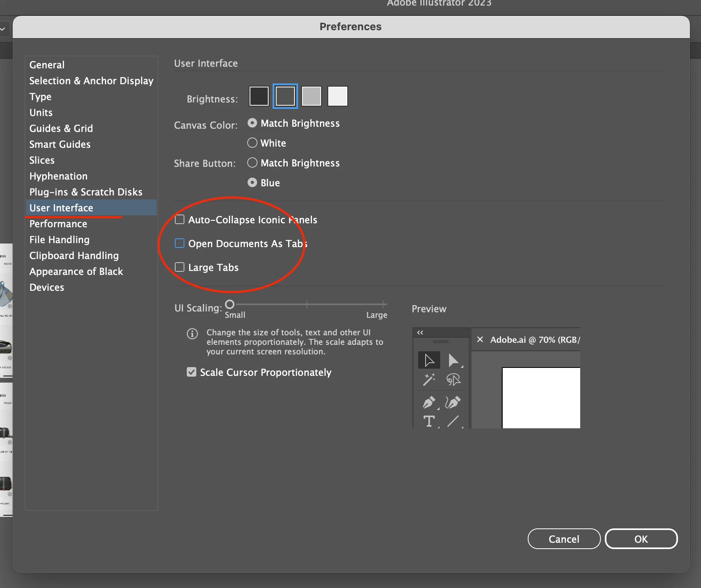
Task: Confirm preferences with OK
Action: click(641, 539)
